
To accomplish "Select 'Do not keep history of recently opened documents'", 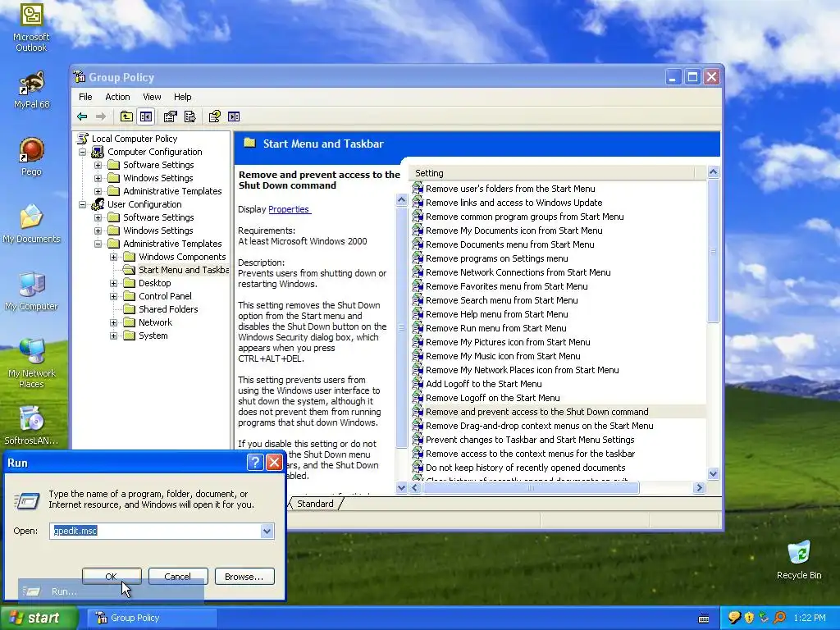I will (525, 467).
